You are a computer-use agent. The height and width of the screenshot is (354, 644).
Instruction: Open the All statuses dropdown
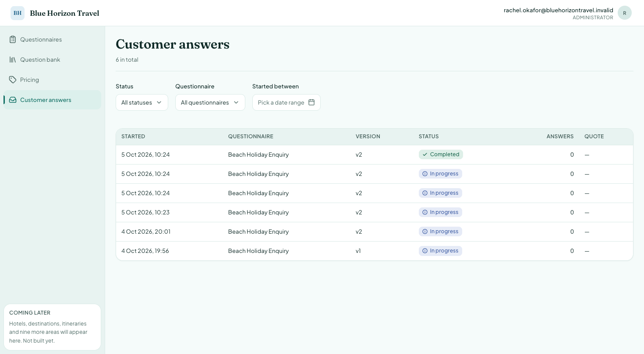[x=142, y=102]
